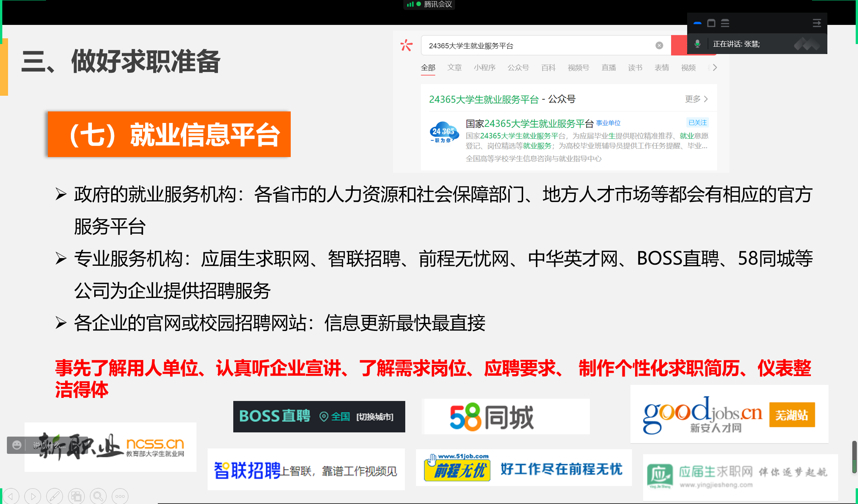858x504 pixels.
Task: Open the pen annotation tool
Action: 54,496
